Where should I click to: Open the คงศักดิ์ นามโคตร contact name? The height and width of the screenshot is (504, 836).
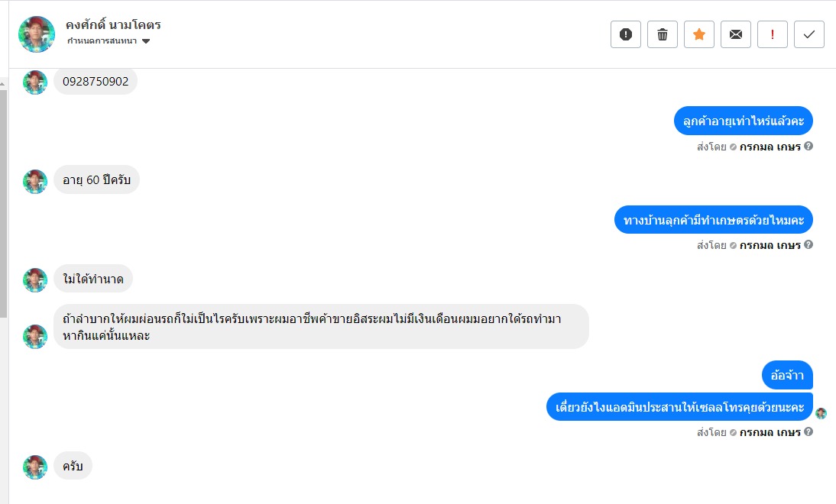(113, 24)
